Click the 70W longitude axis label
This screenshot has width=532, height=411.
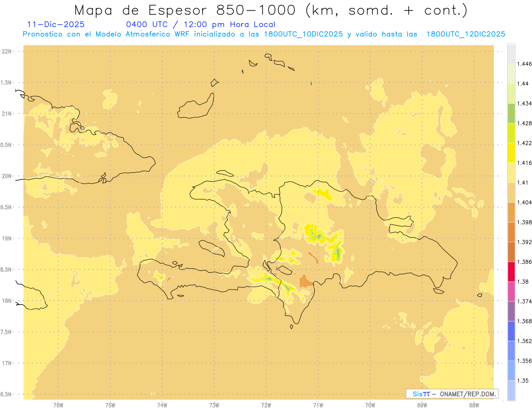pos(370,405)
